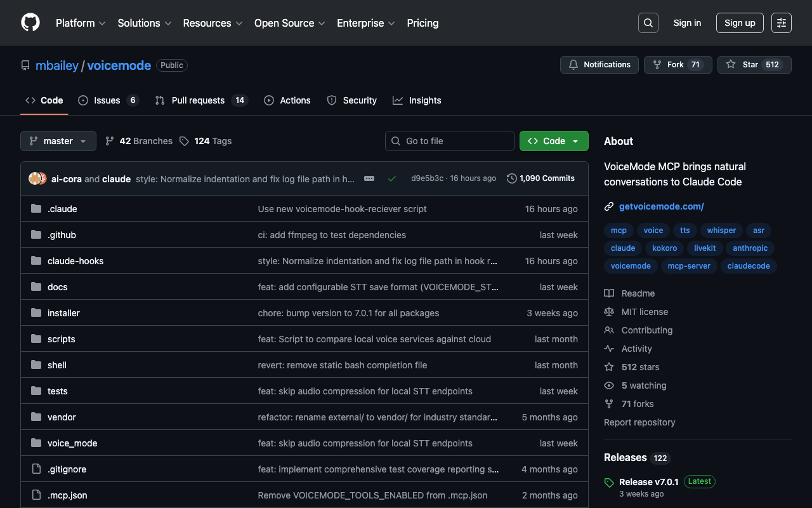Screen dimensions: 812x508
Task: Open Notifications for this repository
Action: coord(599,65)
